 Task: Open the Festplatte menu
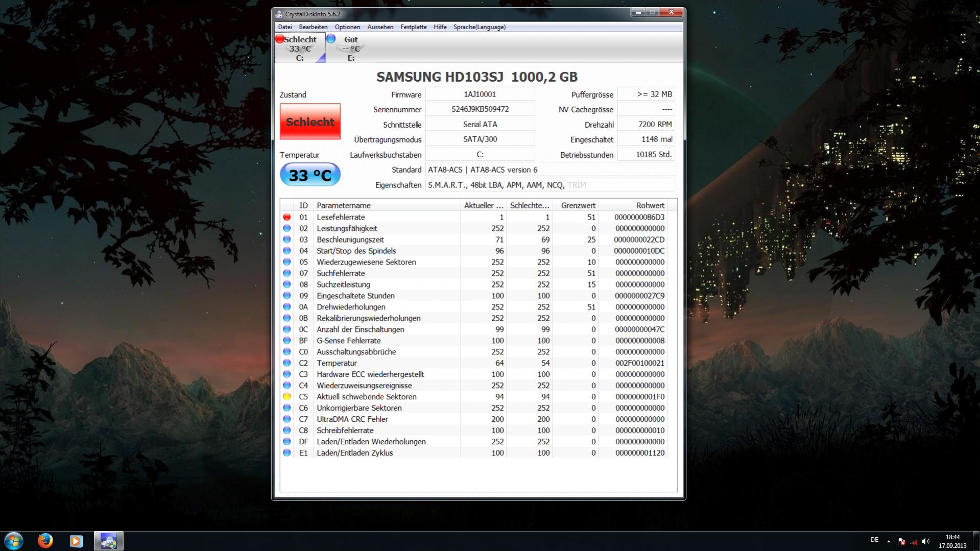tap(413, 27)
